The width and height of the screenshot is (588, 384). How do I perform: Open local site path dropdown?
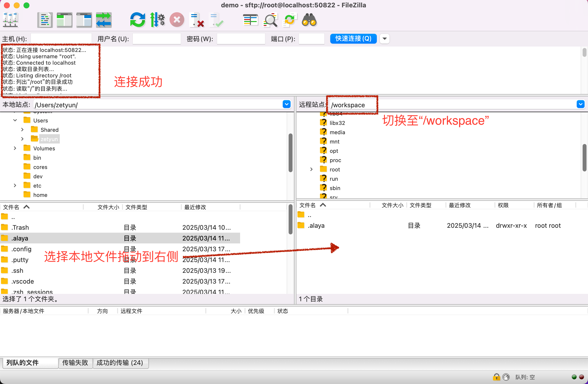click(286, 105)
